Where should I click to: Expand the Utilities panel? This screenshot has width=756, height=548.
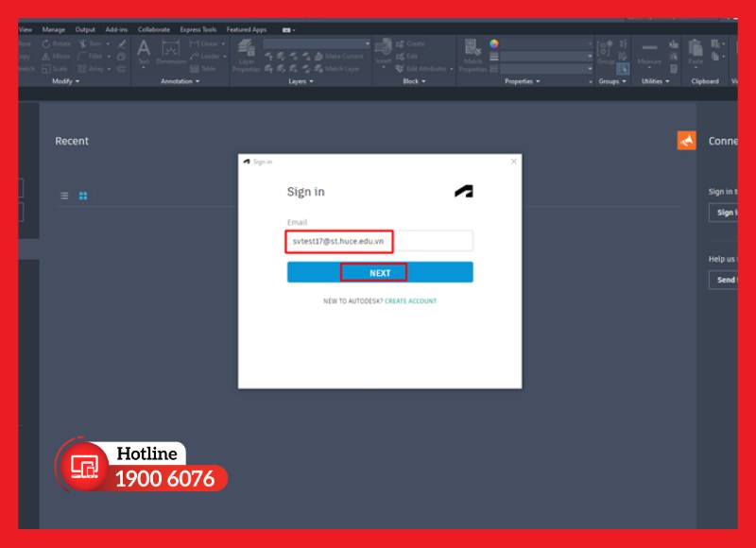pos(655,81)
